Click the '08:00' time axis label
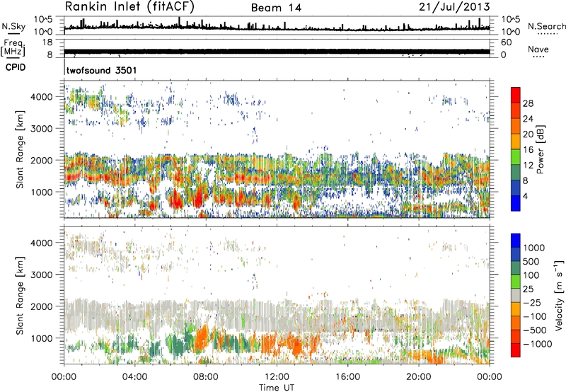Image resolution: width=566 pixels, height=392 pixels. pyautogui.click(x=206, y=377)
